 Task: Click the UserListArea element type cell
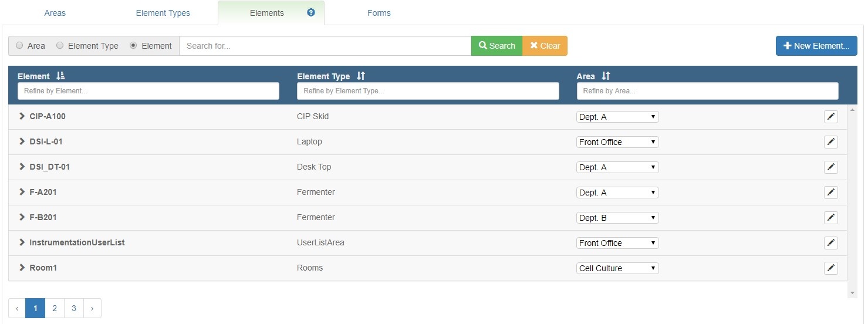click(320, 242)
